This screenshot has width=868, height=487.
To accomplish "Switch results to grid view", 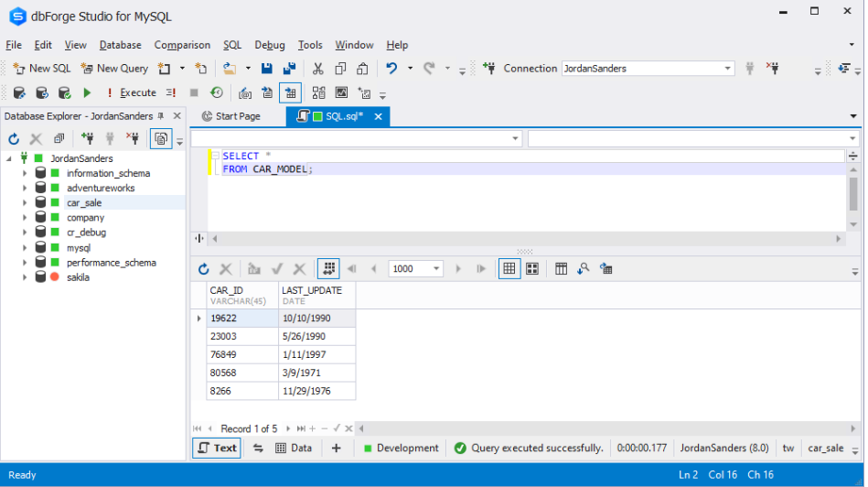I will pyautogui.click(x=509, y=269).
